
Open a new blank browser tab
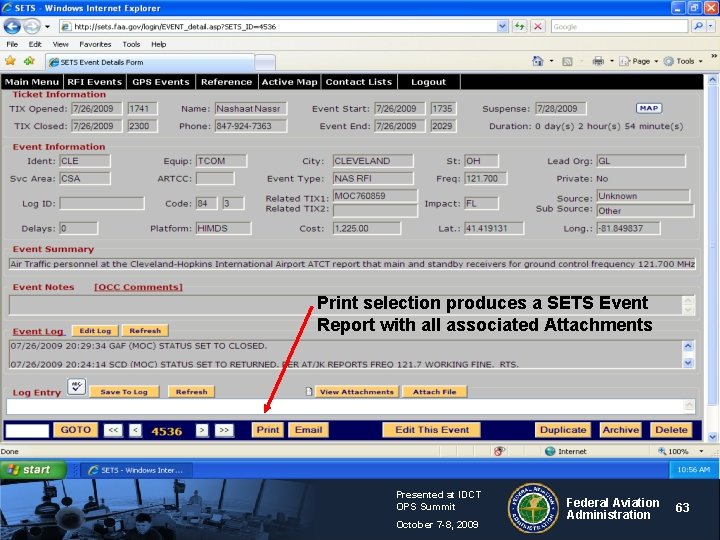point(265,62)
